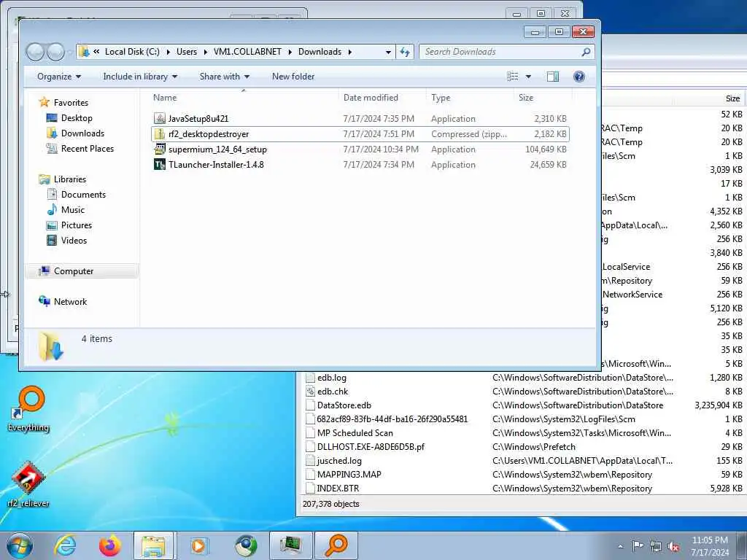Click the Change your view icon
747x560 pixels.
[513, 77]
